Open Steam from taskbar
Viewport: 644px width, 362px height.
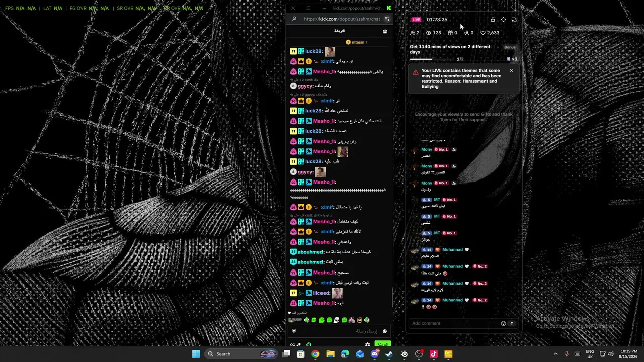pos(389,354)
